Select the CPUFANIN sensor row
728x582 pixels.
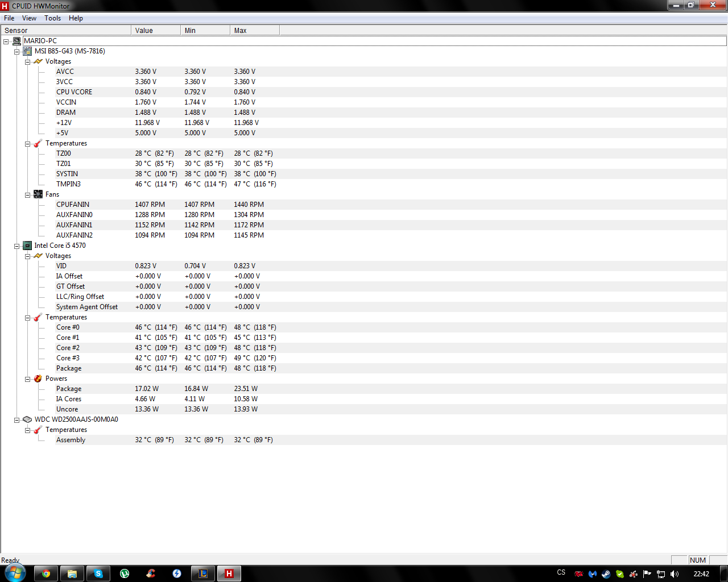pyautogui.click(x=391, y=205)
